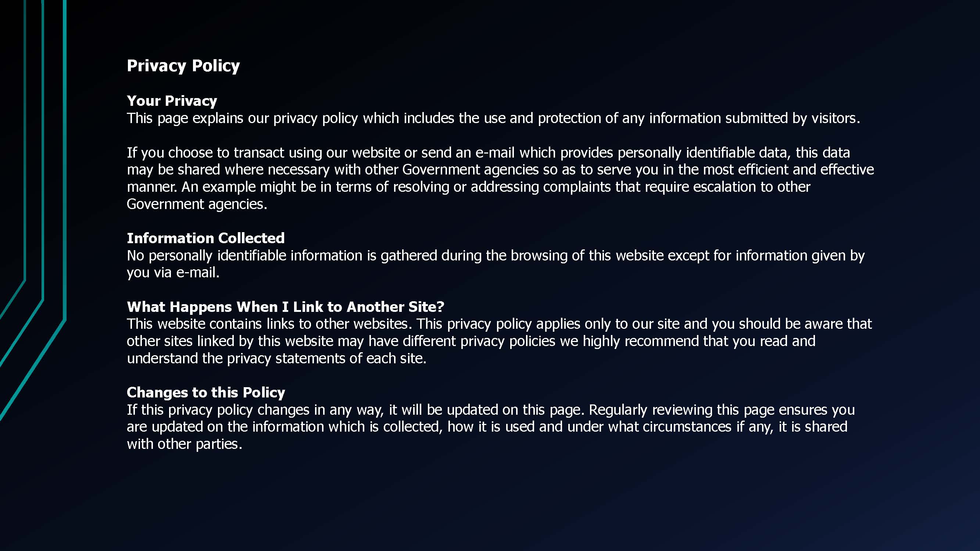Click the word 'escalation' in the text

click(725, 187)
